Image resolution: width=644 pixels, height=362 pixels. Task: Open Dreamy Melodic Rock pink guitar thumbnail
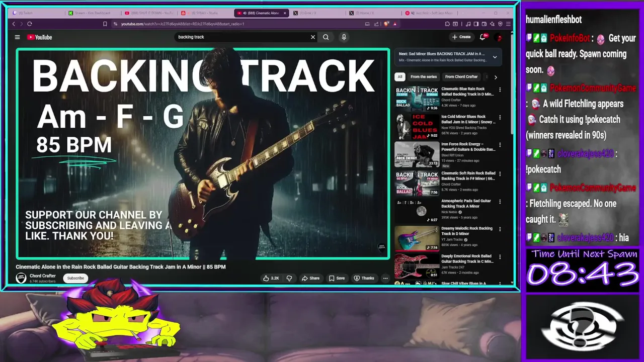click(417, 238)
